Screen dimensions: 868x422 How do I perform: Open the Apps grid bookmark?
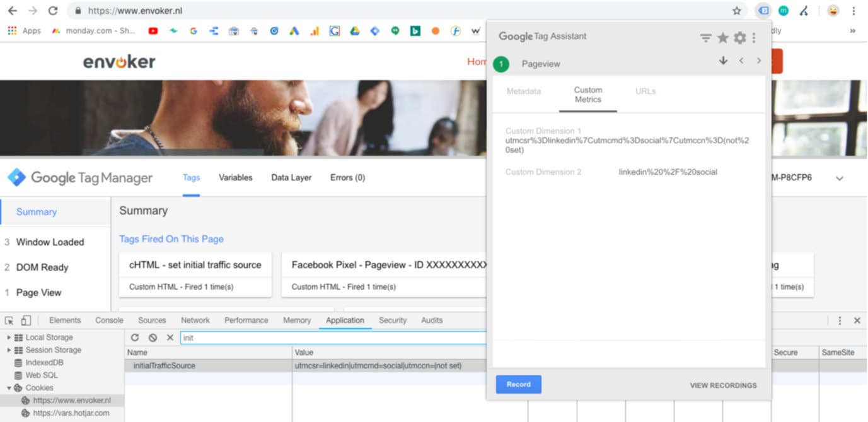[x=24, y=30]
